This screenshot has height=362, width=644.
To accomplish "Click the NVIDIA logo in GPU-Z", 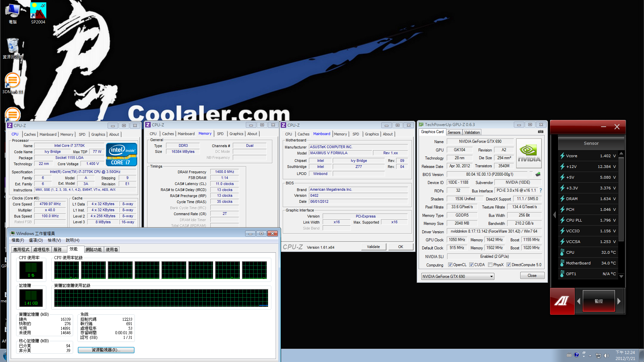I will pos(529,154).
